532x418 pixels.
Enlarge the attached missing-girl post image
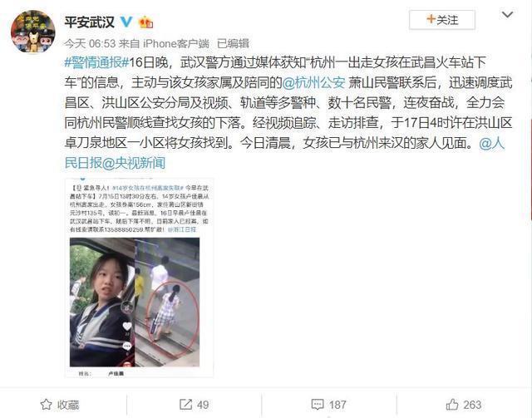139,278
